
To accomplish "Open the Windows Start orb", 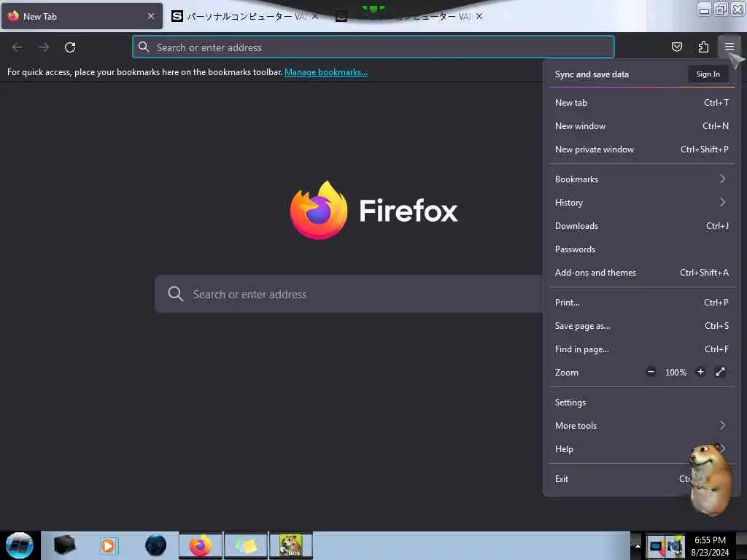I will pos(20,545).
